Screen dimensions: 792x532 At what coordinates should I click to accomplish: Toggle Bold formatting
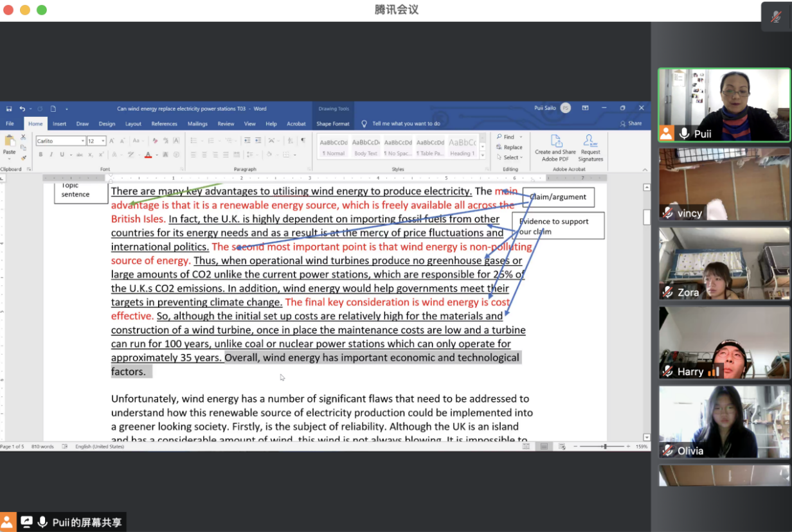tap(40, 155)
